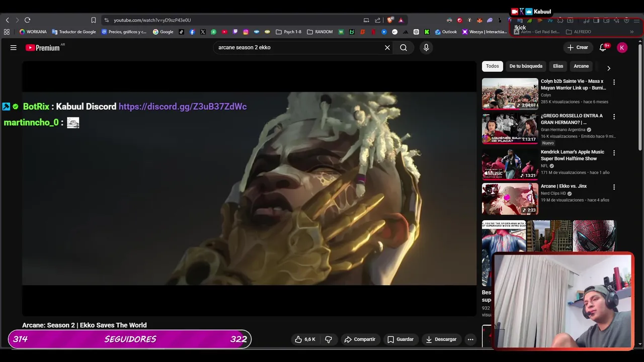Click the Compartir button
The image size is (644, 362).
[360, 339]
